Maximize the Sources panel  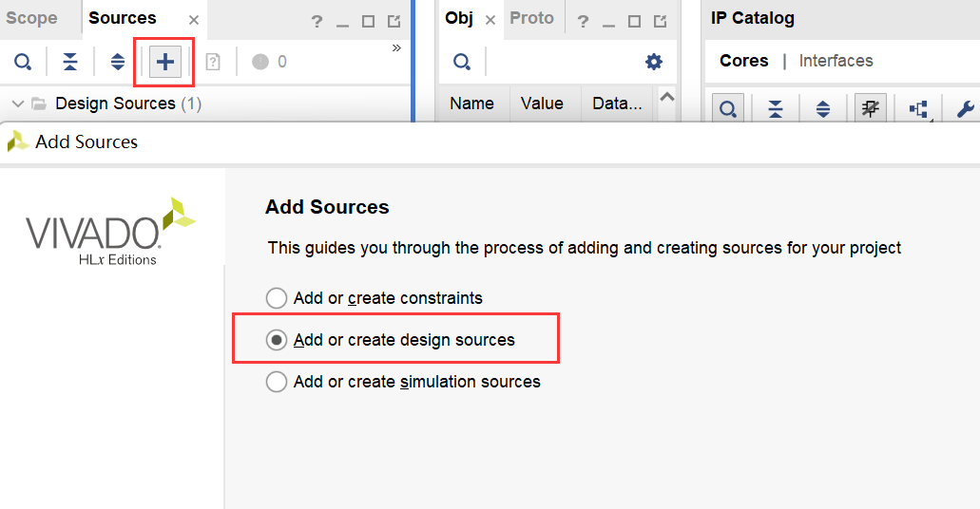pyautogui.click(x=368, y=22)
